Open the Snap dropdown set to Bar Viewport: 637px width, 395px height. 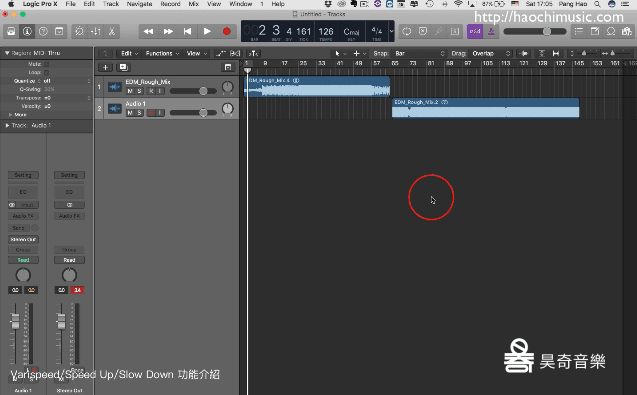(419, 53)
